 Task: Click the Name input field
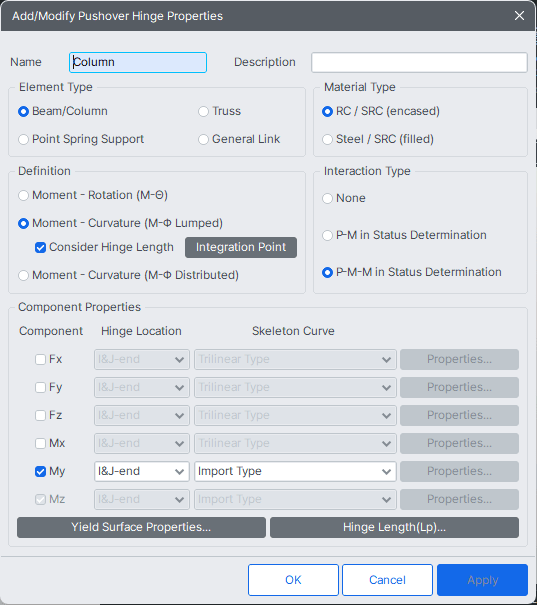pyautogui.click(x=138, y=63)
